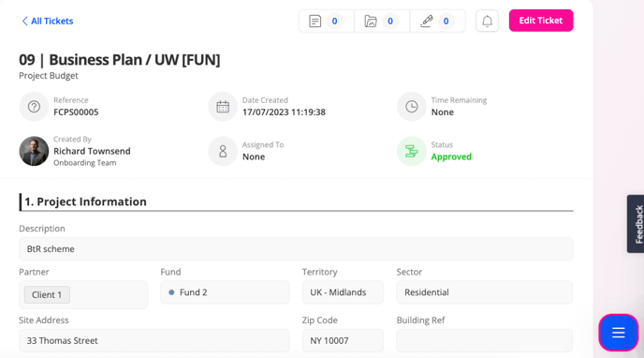This screenshot has height=358, width=644.
Task: Open the Feedback side tab
Action: click(x=636, y=224)
